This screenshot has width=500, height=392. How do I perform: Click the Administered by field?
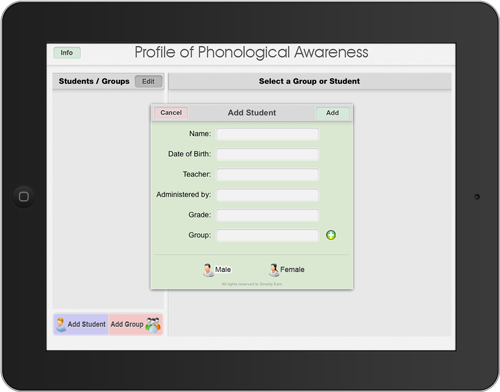[268, 195]
